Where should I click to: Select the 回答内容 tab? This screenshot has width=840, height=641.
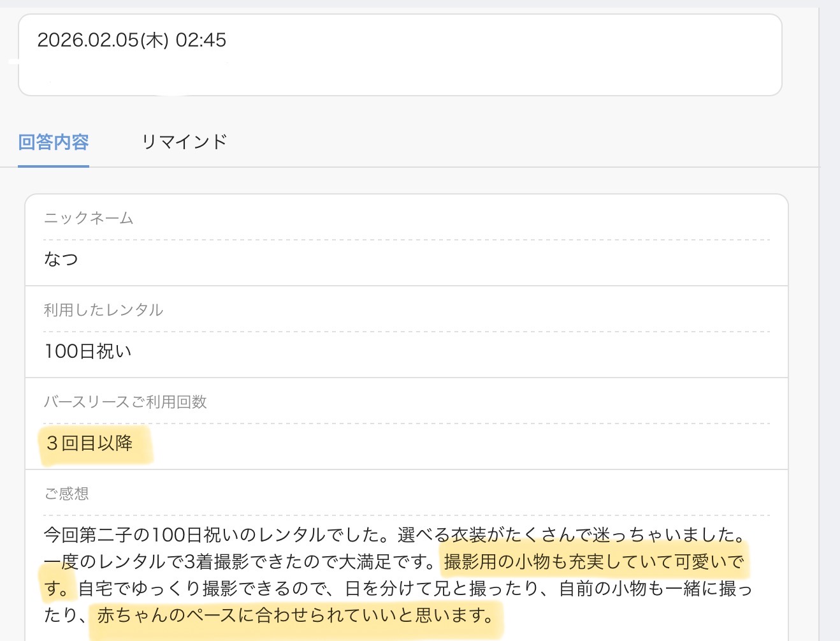54,142
